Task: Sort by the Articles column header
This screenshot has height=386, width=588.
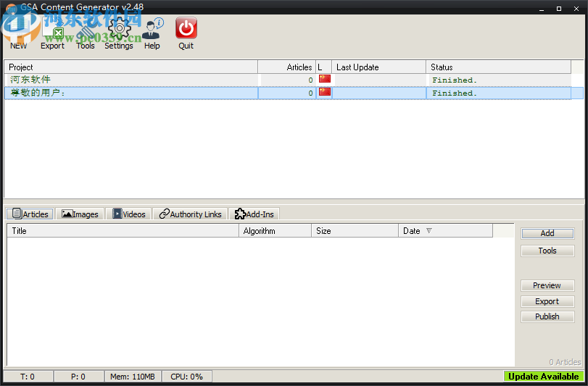Action: (x=287, y=67)
